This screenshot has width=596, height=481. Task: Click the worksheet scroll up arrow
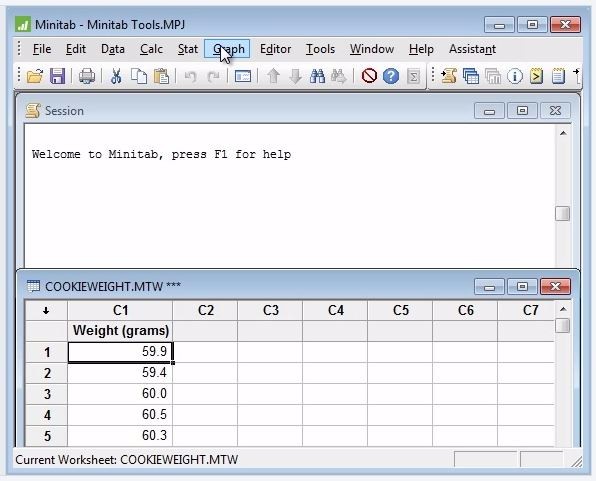pyautogui.click(x=563, y=309)
